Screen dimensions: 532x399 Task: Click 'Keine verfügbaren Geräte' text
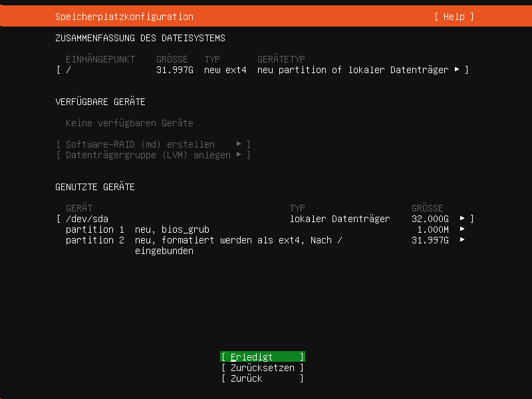tap(129, 123)
